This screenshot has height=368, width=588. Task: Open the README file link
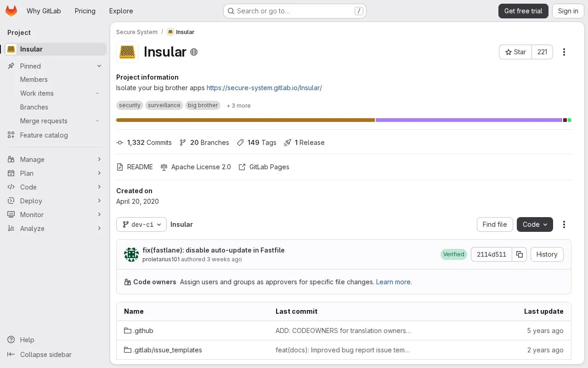(135, 167)
